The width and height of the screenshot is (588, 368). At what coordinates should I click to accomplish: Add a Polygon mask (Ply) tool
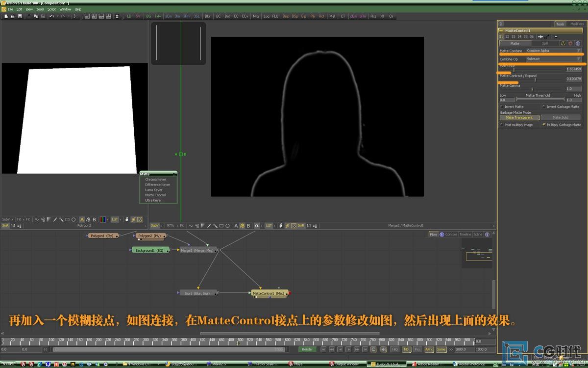pos(313,16)
